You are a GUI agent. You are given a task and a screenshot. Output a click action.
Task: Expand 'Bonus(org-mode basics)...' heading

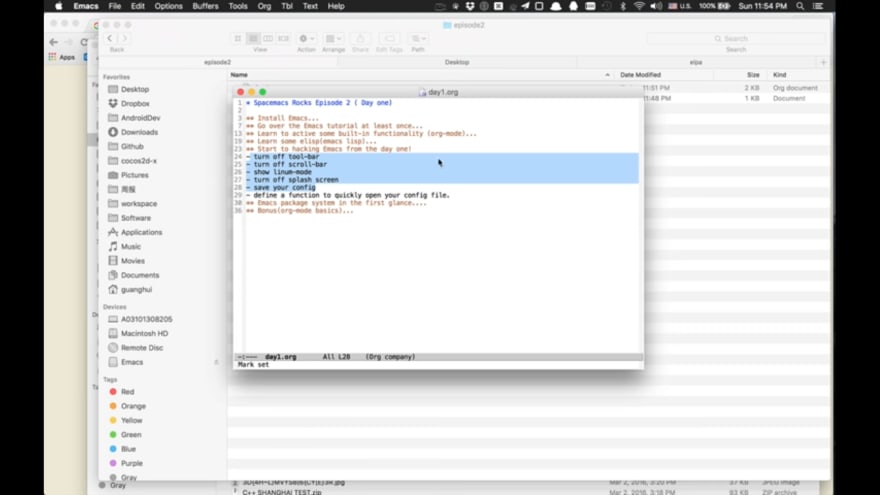(x=300, y=211)
